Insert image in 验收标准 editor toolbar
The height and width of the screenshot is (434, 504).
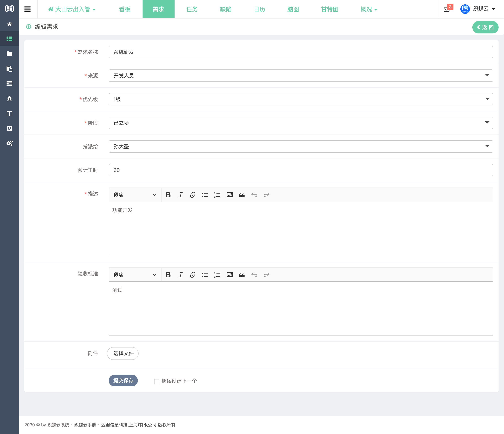(x=230, y=275)
